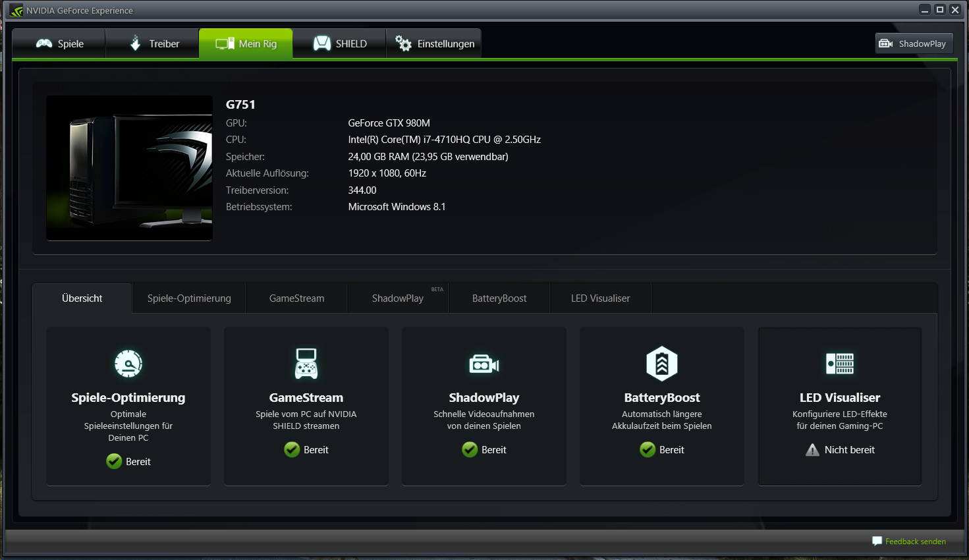
Task: Switch to the Treiber tab
Action: pos(152,43)
